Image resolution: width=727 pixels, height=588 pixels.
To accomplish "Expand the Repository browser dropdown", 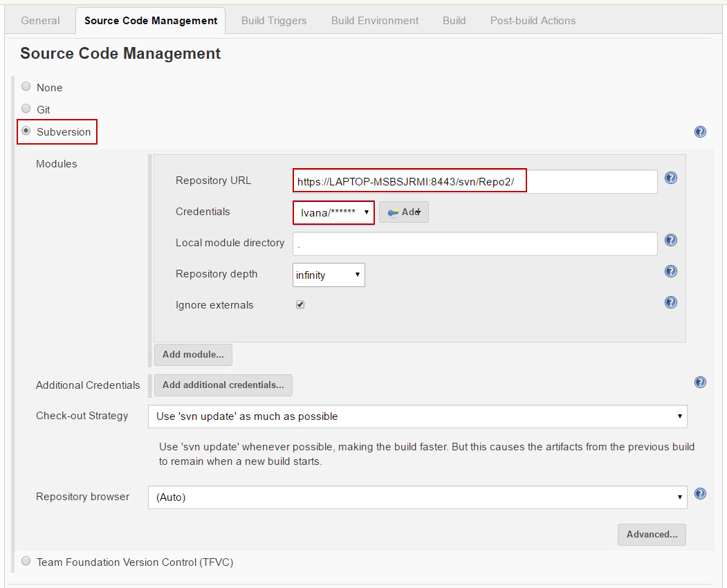I will tap(417, 497).
